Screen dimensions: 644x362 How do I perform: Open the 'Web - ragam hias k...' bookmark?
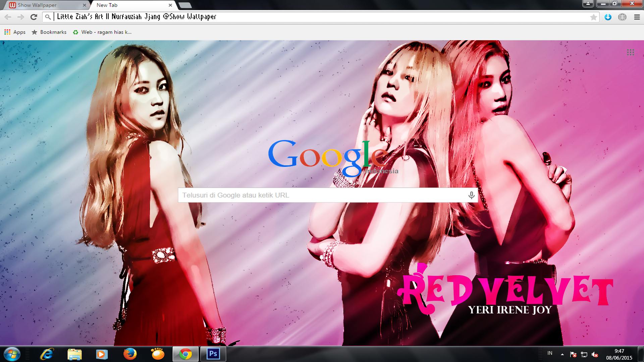tap(102, 32)
